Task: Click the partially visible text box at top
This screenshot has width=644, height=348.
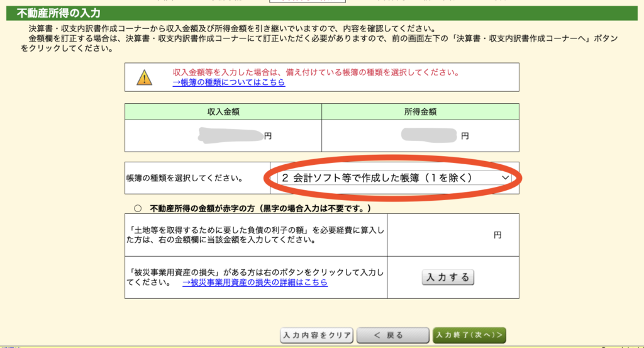Action: tap(307, 1)
